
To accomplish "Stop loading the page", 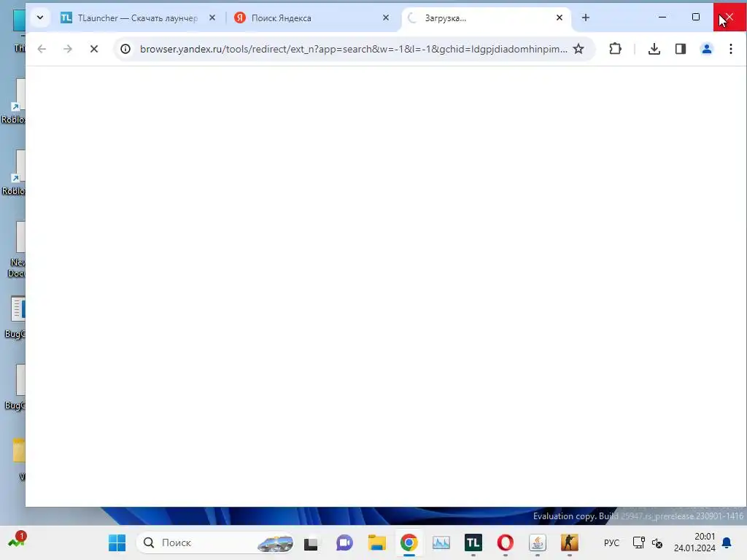I will [x=94, y=49].
